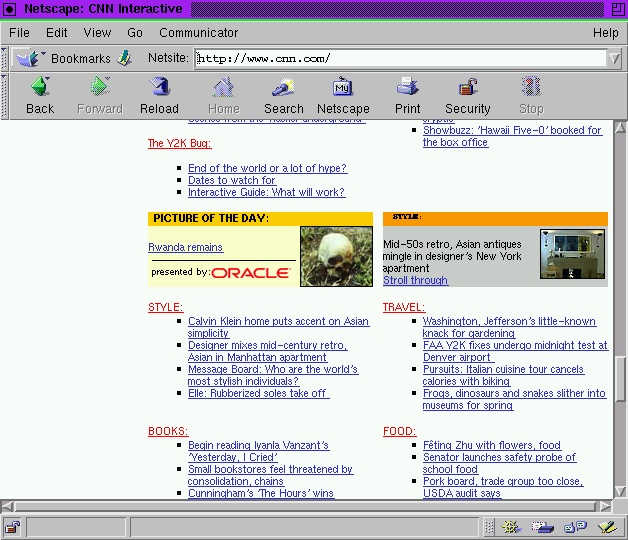Open the New York apartment style thumbnail

pos(572,254)
